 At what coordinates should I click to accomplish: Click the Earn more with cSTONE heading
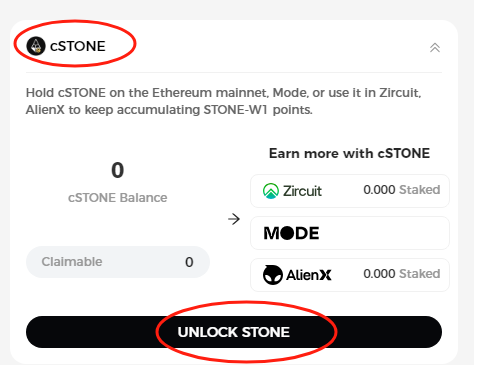coord(349,153)
